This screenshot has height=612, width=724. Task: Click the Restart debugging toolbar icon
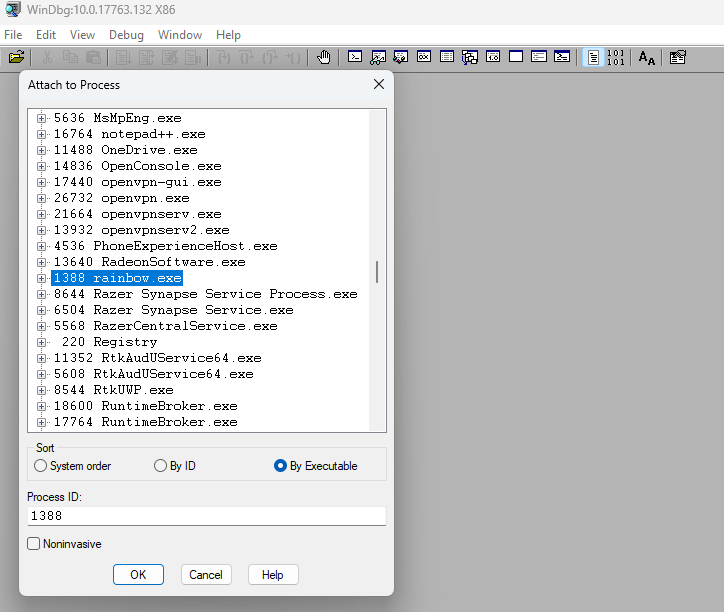(x=146, y=57)
